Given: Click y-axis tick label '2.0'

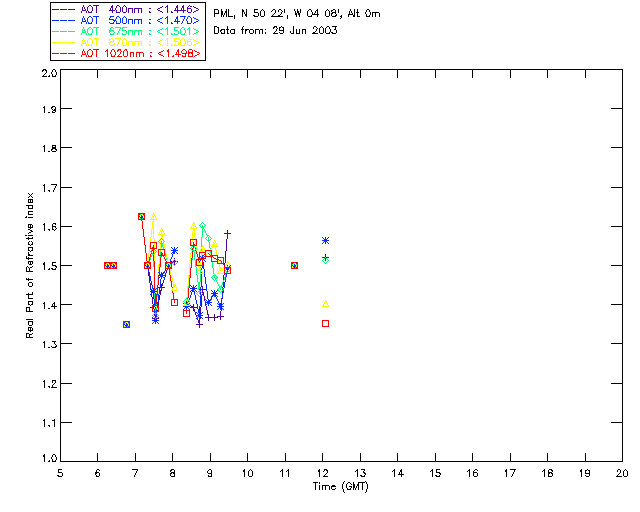Looking at the screenshot, I should [x=49, y=73].
